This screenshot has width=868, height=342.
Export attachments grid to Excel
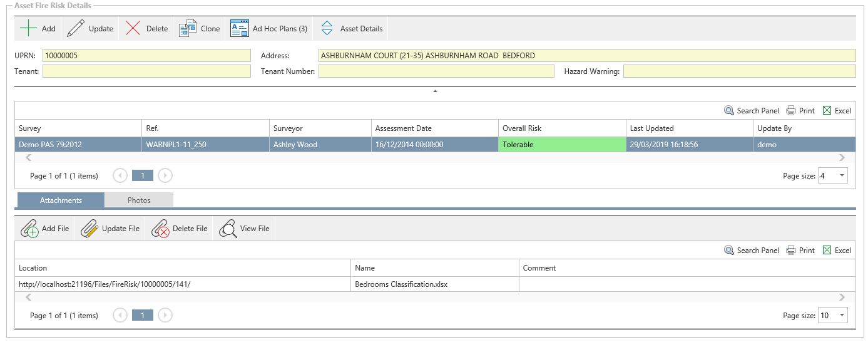tap(837, 251)
